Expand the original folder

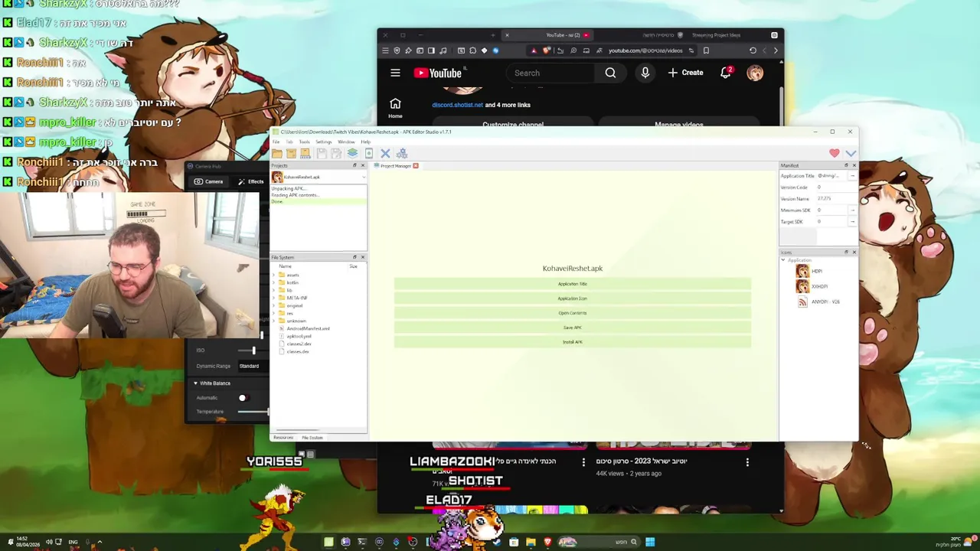tap(273, 305)
